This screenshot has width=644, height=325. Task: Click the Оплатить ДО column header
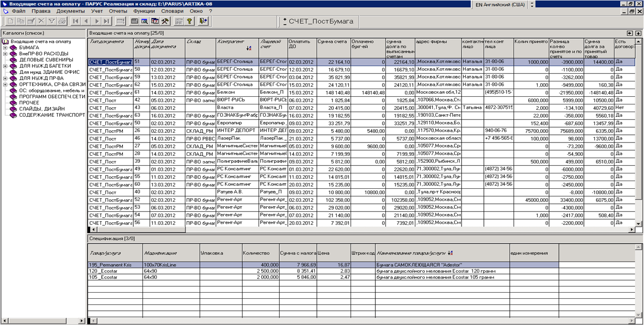tap(302, 48)
